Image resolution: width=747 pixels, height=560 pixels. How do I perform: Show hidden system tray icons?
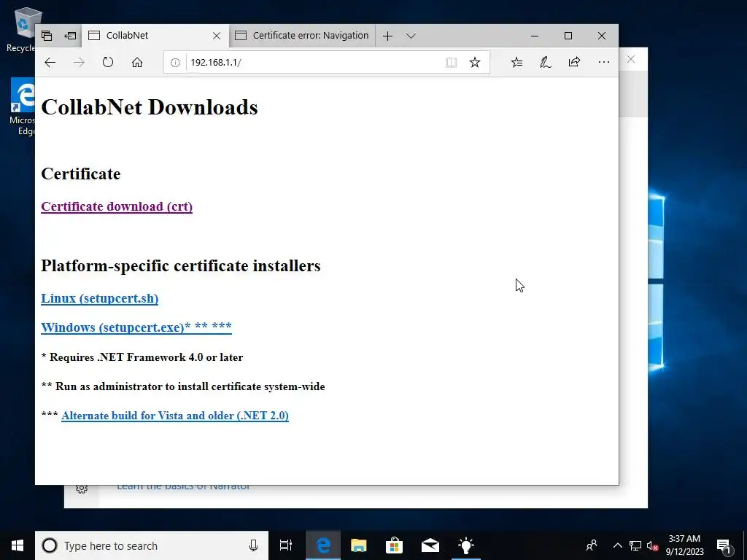pos(617,545)
